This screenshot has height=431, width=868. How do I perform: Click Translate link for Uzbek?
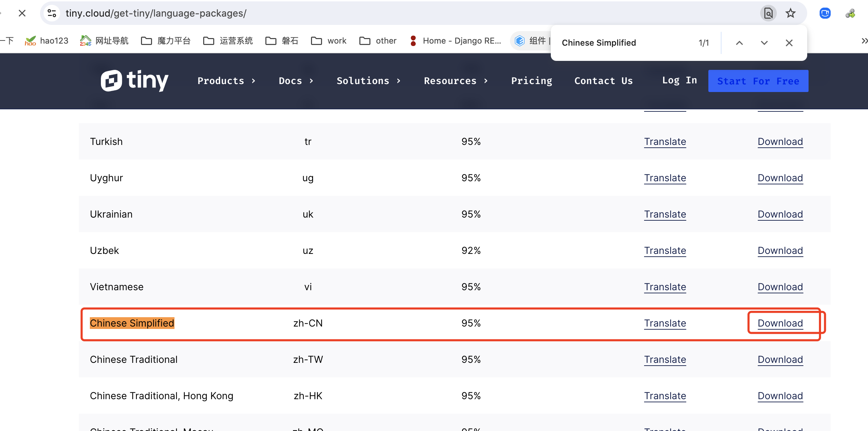[x=665, y=250]
